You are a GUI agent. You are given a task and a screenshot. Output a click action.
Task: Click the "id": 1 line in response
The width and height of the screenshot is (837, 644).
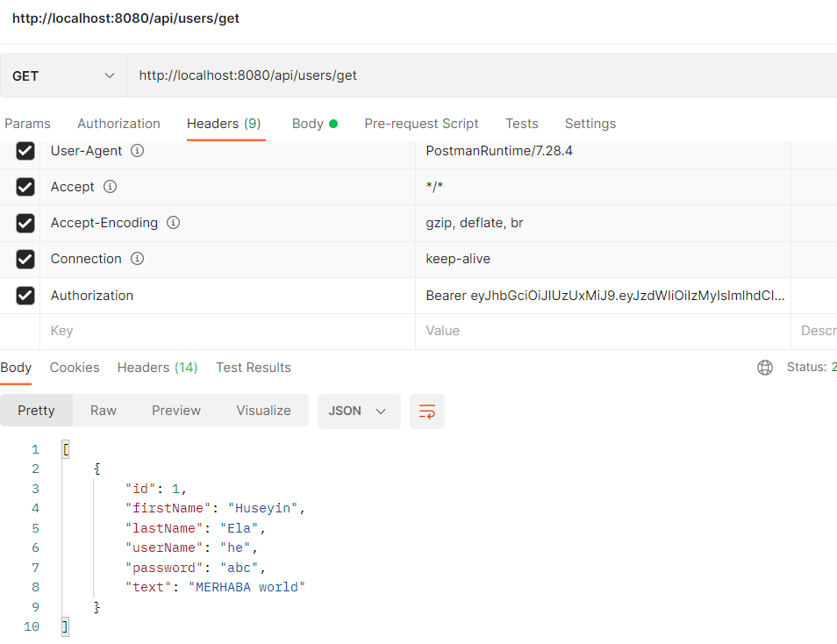point(155,489)
